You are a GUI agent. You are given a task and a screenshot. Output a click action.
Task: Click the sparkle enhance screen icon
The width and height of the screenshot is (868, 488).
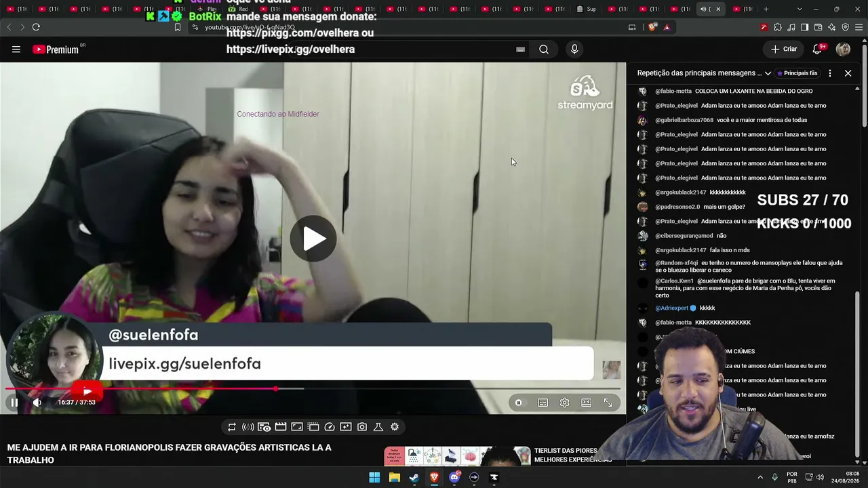[x=346, y=427]
